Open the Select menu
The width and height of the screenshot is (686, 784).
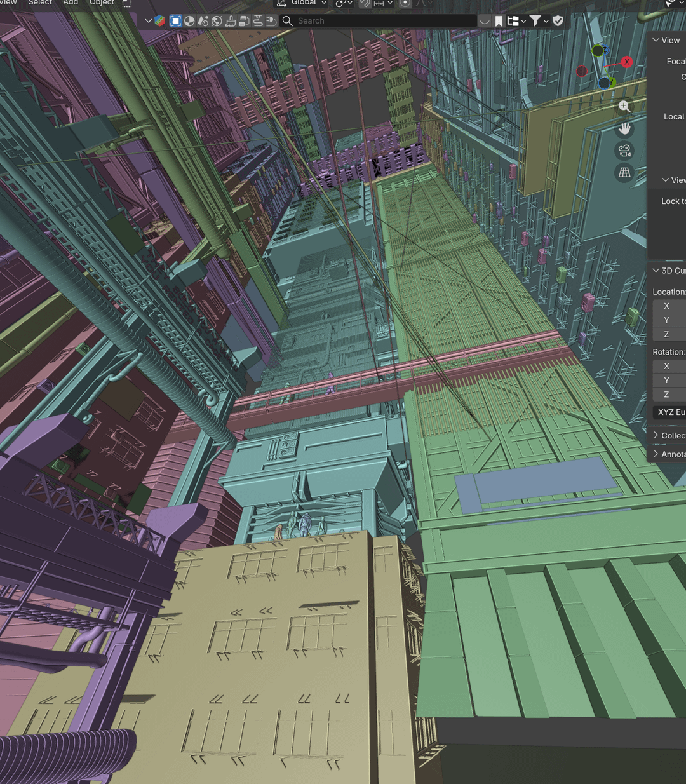tap(40, 3)
